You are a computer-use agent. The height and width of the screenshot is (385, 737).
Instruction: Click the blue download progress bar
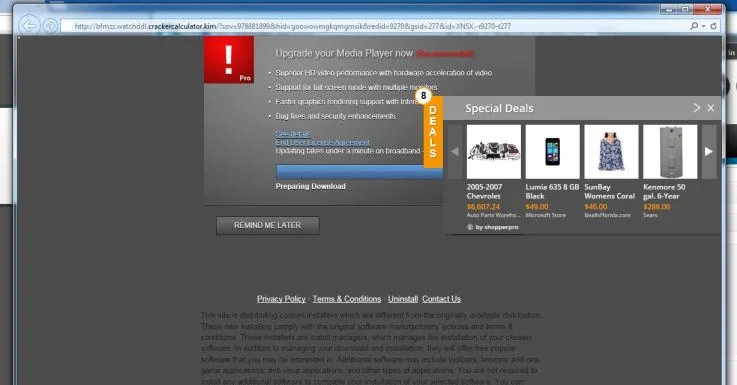[360, 172]
